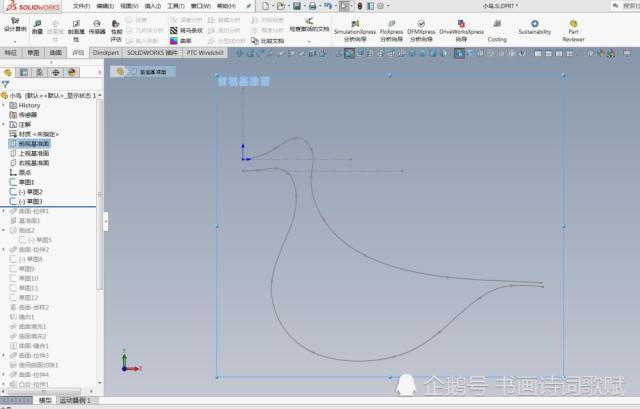Open the 视图(V) menu

129,6
